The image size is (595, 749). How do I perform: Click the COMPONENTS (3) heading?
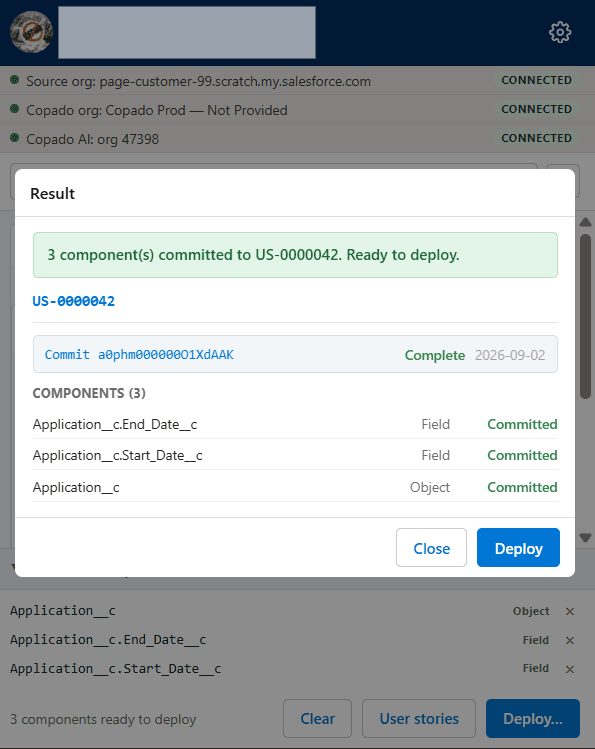pos(89,393)
